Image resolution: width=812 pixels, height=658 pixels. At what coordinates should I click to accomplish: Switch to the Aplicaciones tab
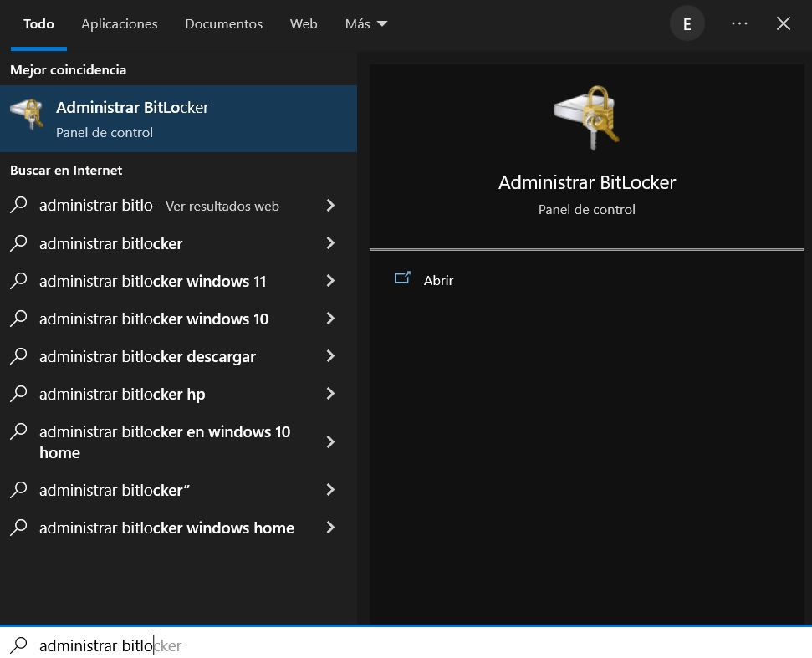click(x=120, y=24)
